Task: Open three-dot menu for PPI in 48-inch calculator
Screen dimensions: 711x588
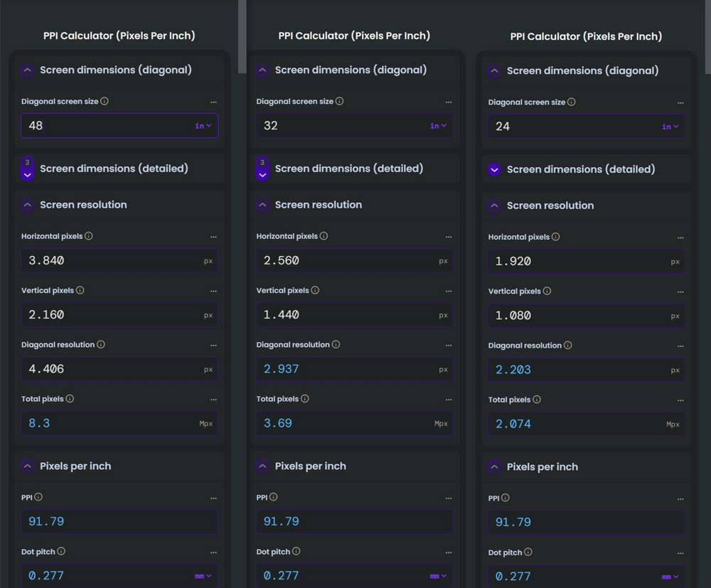Action: point(213,498)
